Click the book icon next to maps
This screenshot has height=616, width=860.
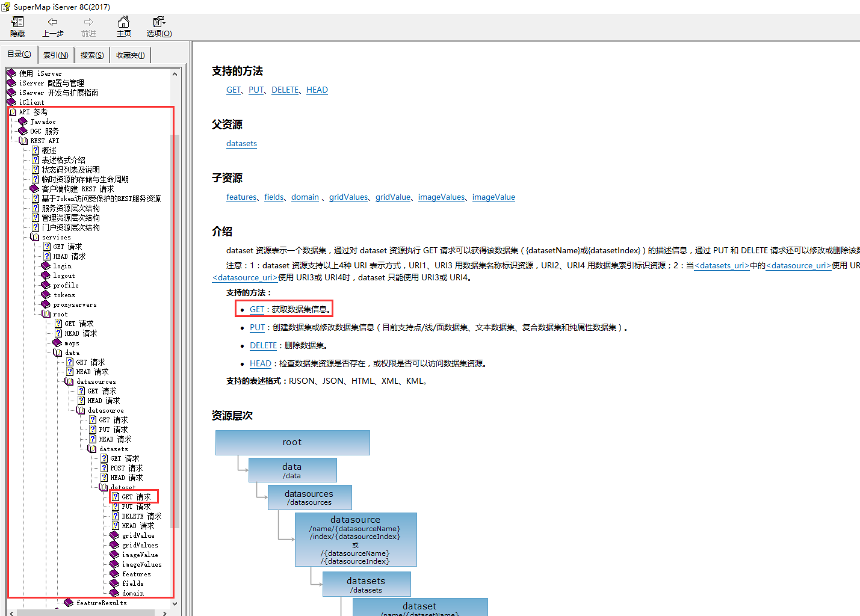[x=57, y=343]
